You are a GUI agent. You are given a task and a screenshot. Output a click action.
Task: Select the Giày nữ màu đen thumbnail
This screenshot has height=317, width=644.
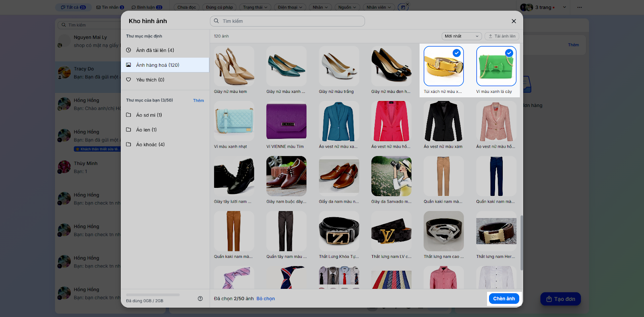[391, 66]
